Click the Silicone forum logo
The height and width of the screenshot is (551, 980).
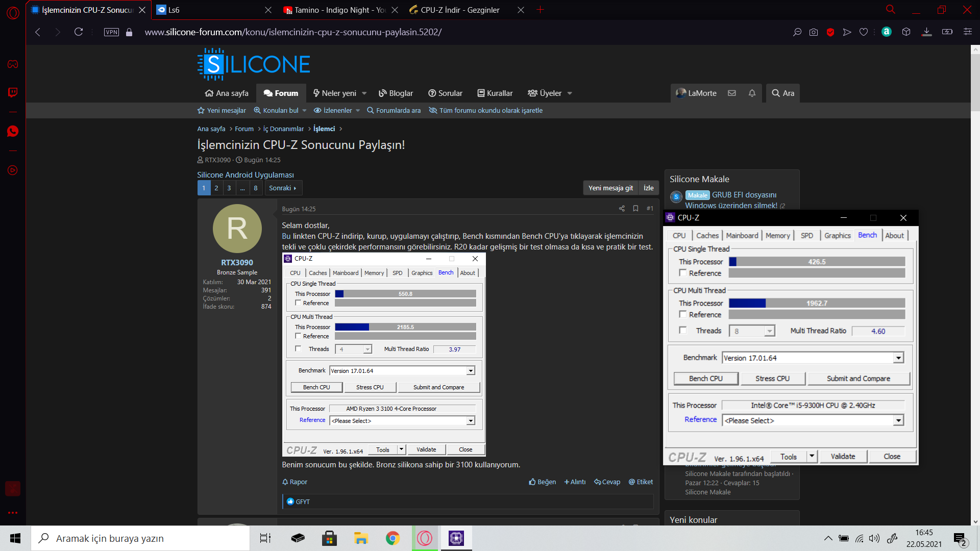coord(254,64)
